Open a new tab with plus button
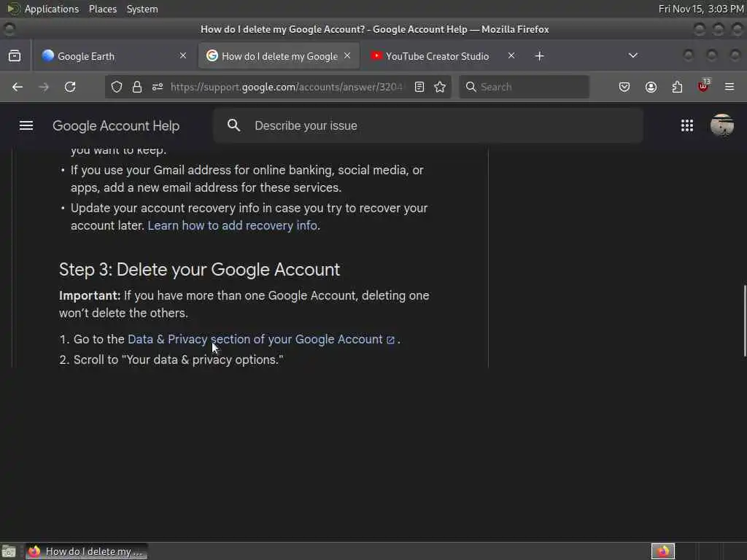The image size is (747, 560). 539,56
